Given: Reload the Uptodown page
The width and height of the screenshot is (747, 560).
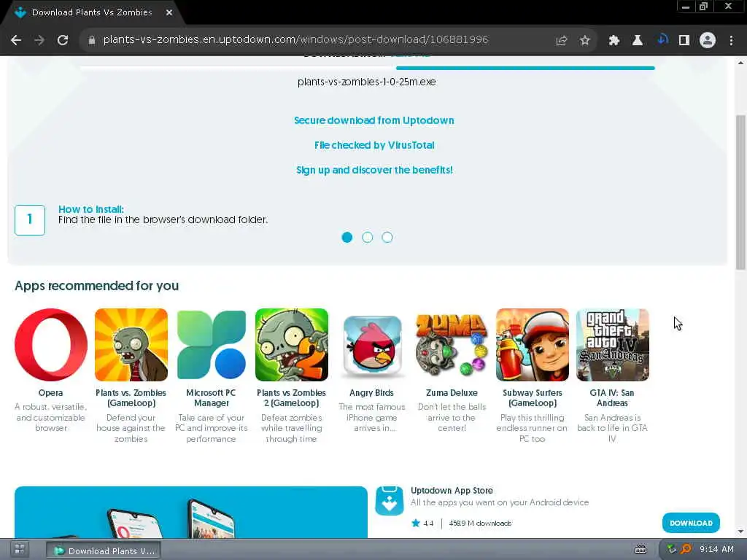Looking at the screenshot, I should tap(63, 40).
